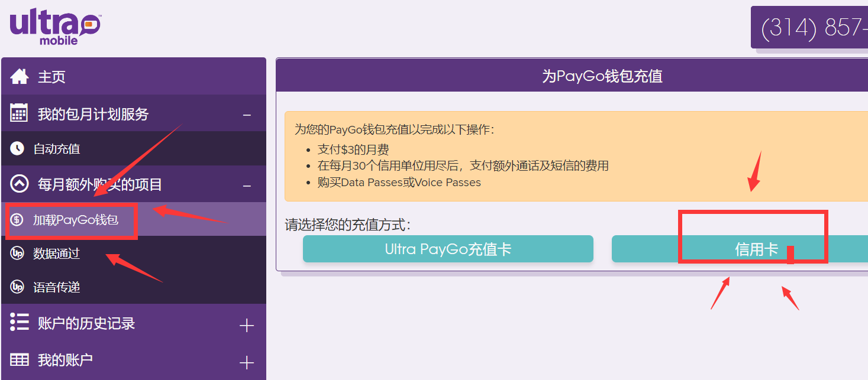Click the table icon beside 我的账户
The image size is (868, 380).
20,359
